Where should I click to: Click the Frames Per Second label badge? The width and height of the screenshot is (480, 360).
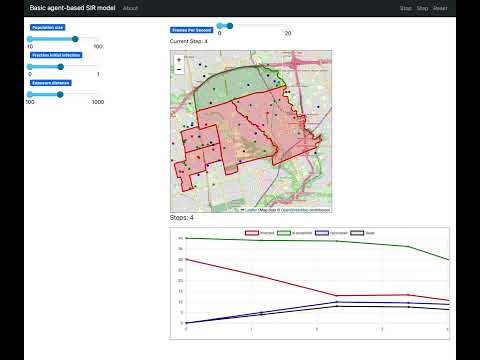pyautogui.click(x=191, y=30)
